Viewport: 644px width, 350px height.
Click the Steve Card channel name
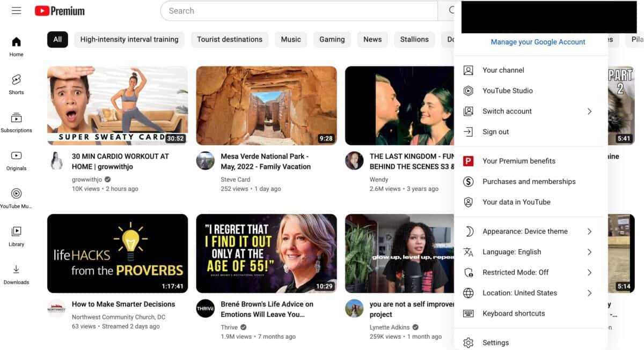click(236, 180)
